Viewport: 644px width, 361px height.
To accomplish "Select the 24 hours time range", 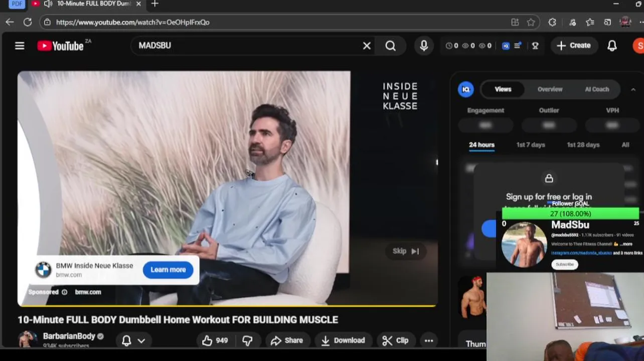I will click(x=481, y=145).
